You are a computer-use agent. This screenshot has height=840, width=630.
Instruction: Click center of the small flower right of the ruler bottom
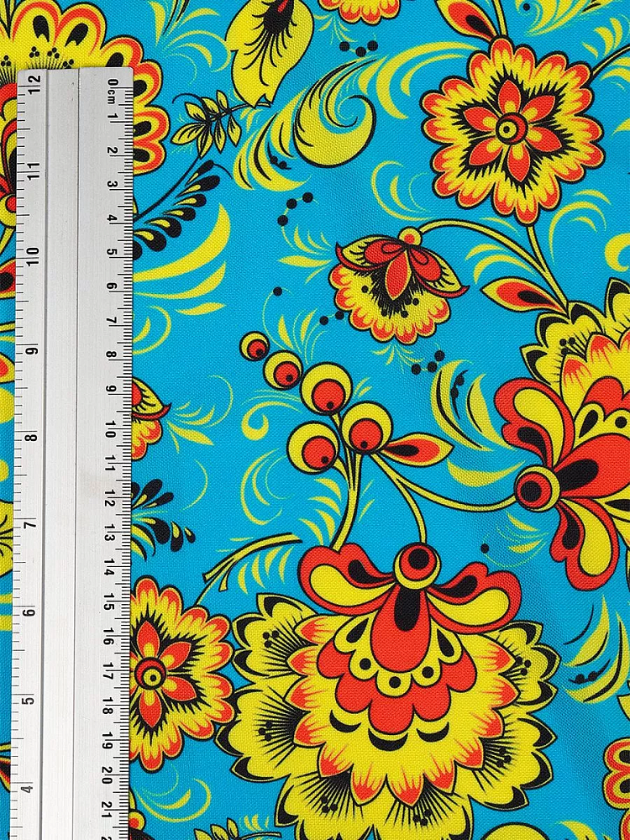(x=153, y=672)
